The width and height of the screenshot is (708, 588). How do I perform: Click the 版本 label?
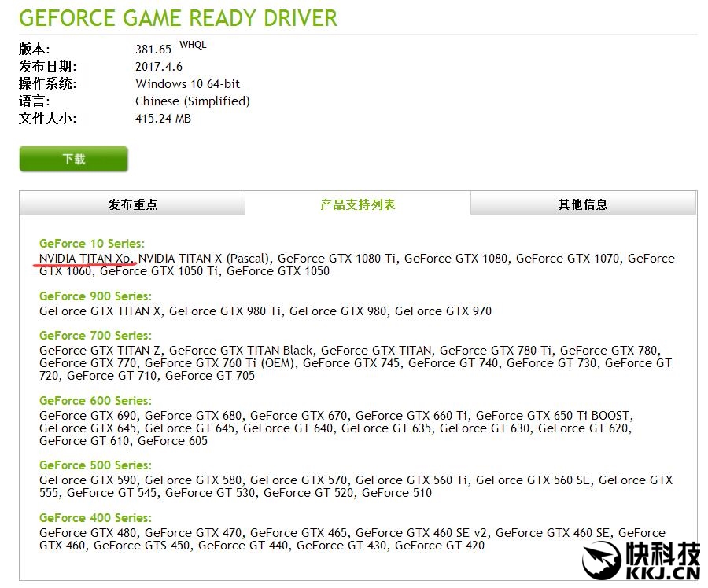coord(35,50)
